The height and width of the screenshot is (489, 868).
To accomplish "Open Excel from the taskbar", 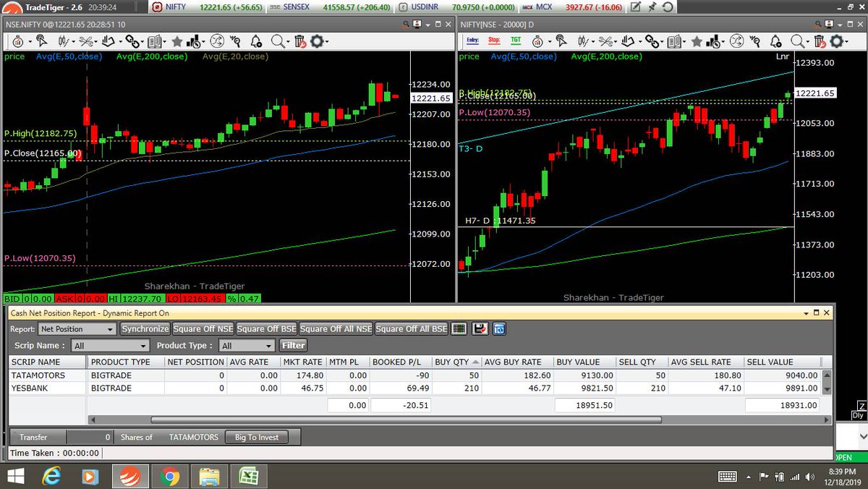I will 249,476.
